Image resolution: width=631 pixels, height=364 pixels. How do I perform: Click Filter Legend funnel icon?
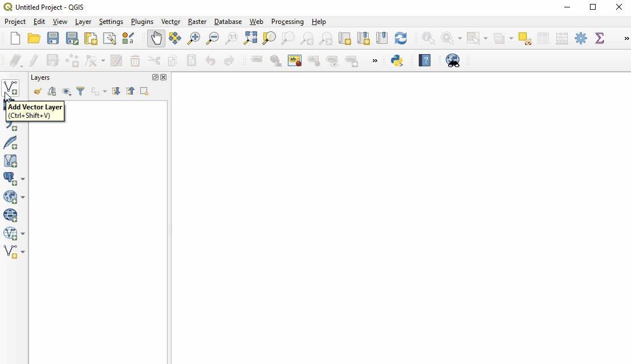click(x=80, y=91)
